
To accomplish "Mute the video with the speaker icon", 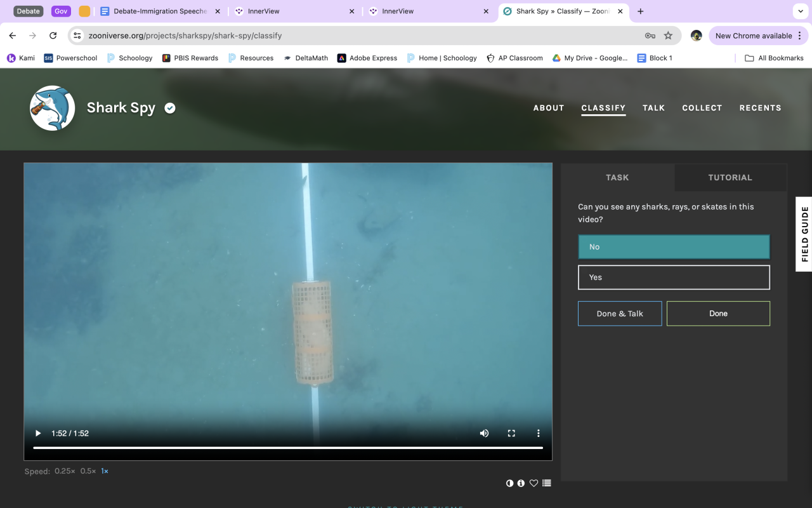I will [484, 433].
